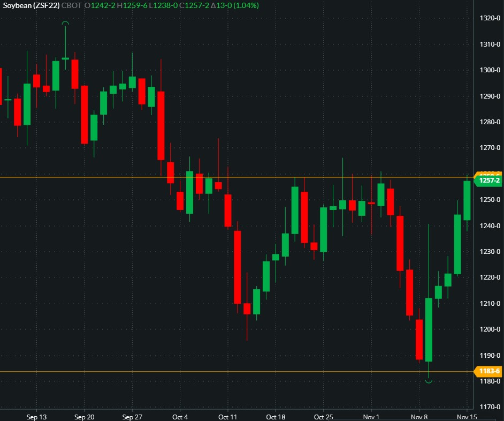Screen dimensions: 504x421
Task: Click the Oct 4 date label
Action: click(x=180, y=417)
